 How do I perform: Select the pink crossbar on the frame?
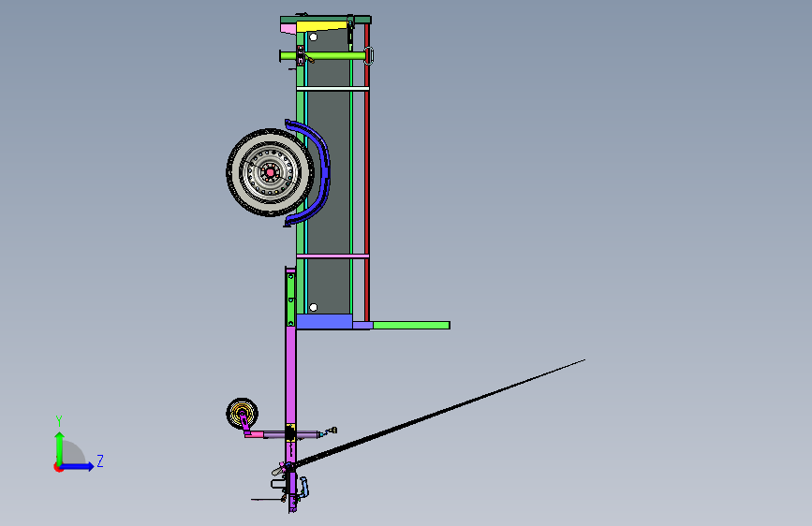[x=333, y=256]
